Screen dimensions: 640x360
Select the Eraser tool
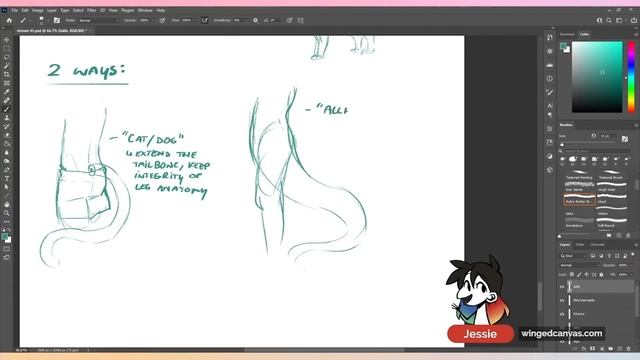pyautogui.click(x=7, y=135)
